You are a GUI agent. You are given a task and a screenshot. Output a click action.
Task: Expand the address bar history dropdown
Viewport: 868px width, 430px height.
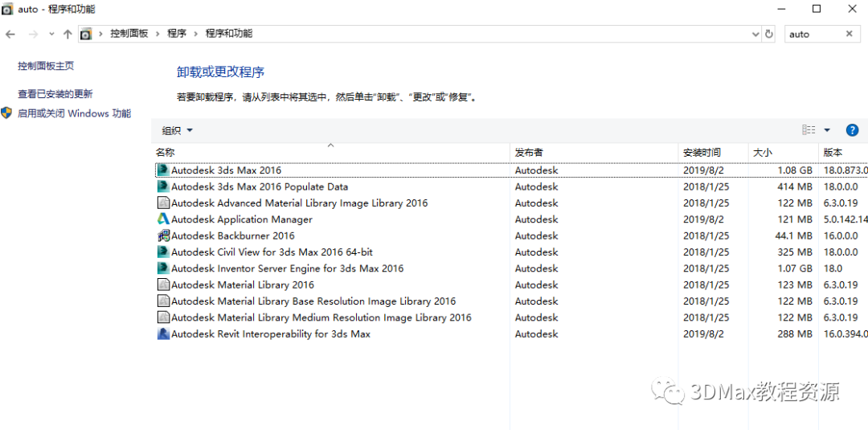click(x=756, y=35)
